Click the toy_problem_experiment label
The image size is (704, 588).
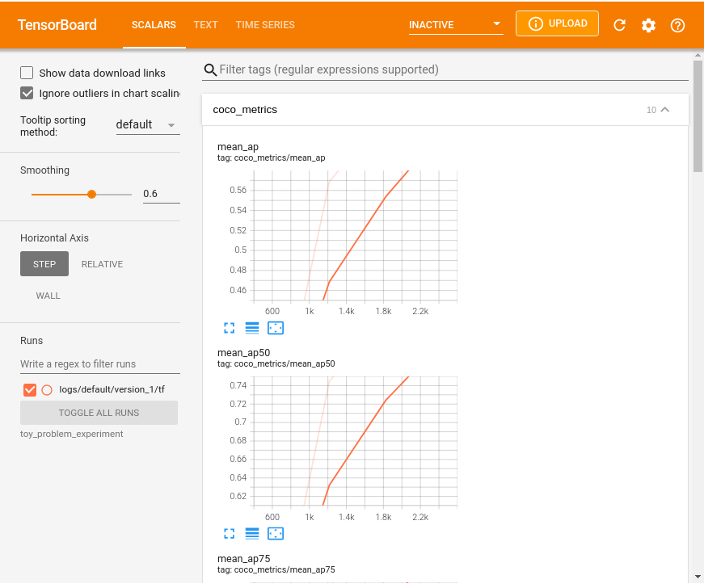click(x=71, y=434)
